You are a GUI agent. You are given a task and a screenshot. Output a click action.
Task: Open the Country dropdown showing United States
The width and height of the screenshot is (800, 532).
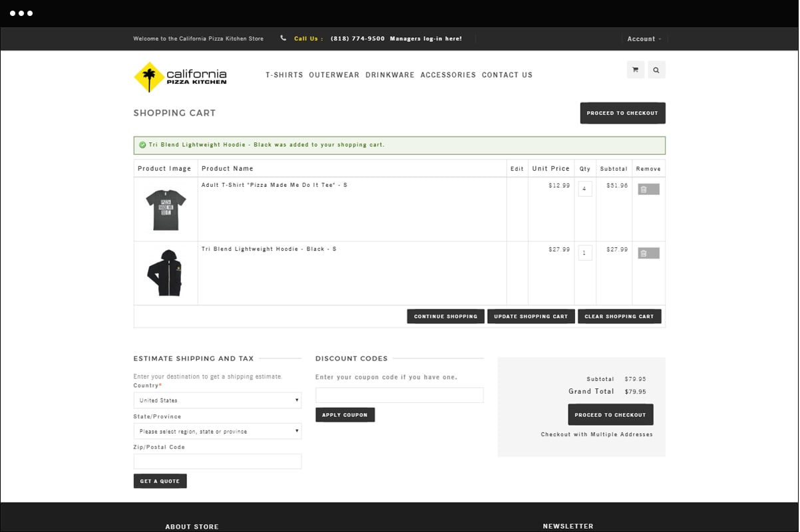coord(217,400)
